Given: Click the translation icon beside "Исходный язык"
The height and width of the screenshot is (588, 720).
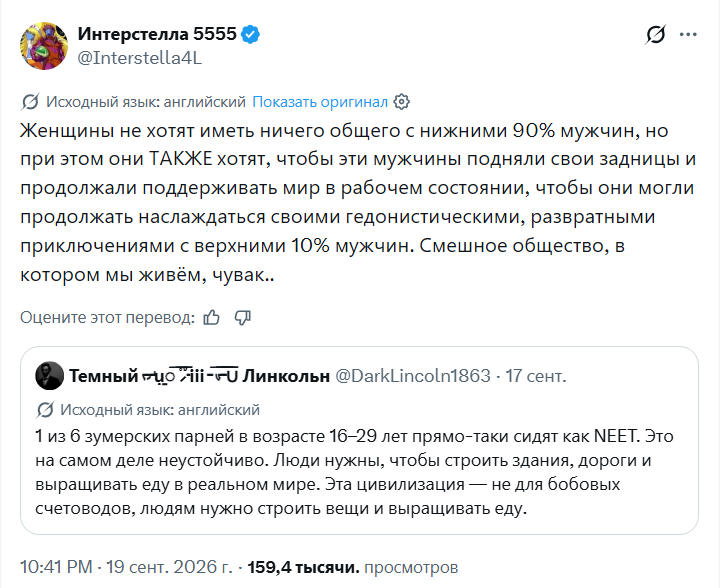Looking at the screenshot, I should [30, 101].
